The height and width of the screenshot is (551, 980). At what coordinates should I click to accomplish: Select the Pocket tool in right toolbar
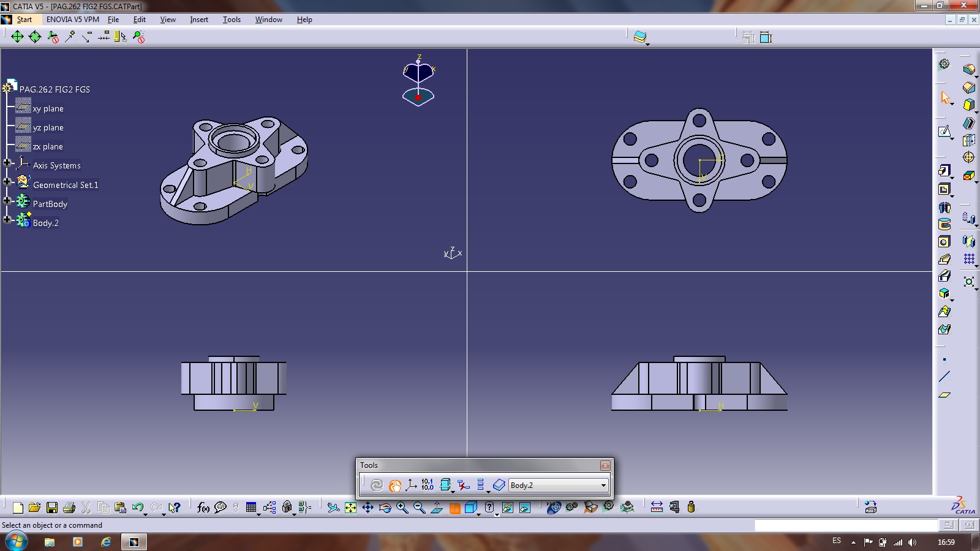944,189
